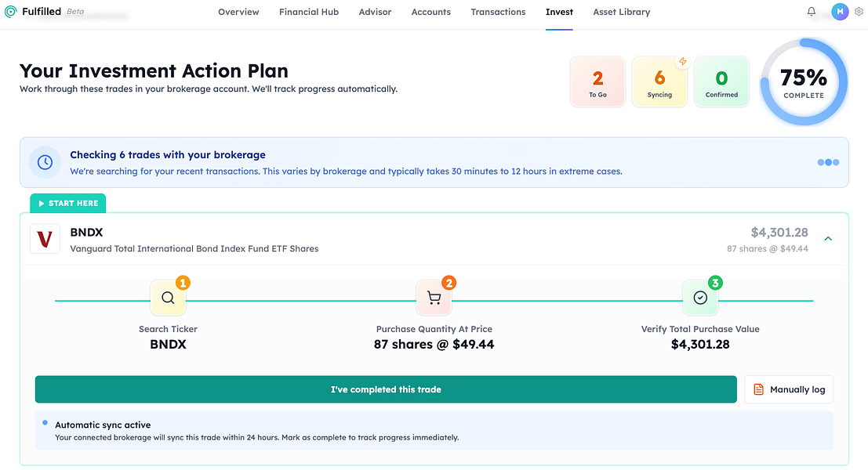Screen dimensions: 868x470
Task: Click the Search Ticker magnifier step icon
Action: pos(168,298)
